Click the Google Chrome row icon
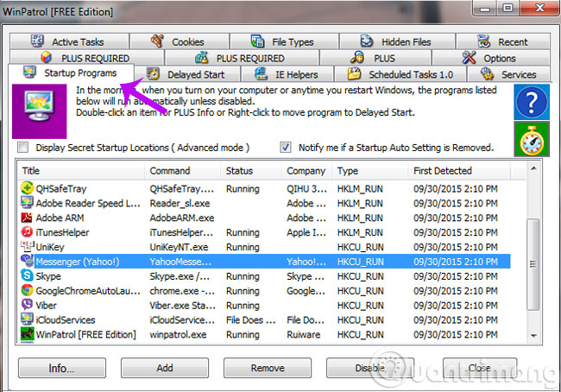Image resolution: width=561 pixels, height=392 pixels. click(x=28, y=290)
